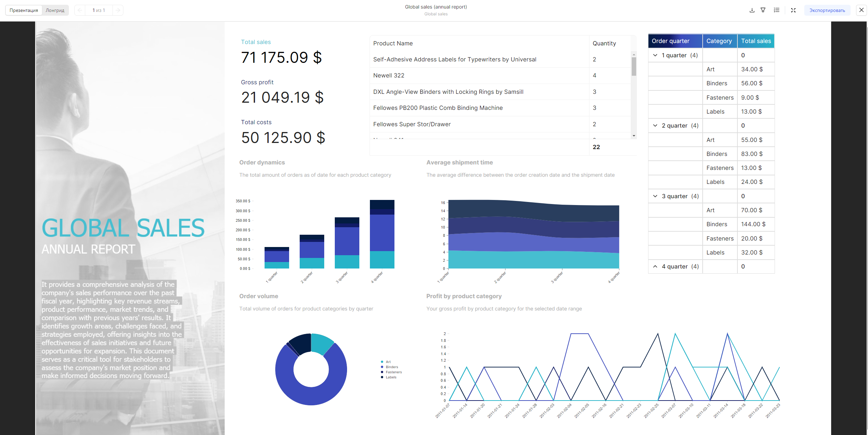Open the numbered list contents icon
This screenshot has height=435, width=868.
777,10
